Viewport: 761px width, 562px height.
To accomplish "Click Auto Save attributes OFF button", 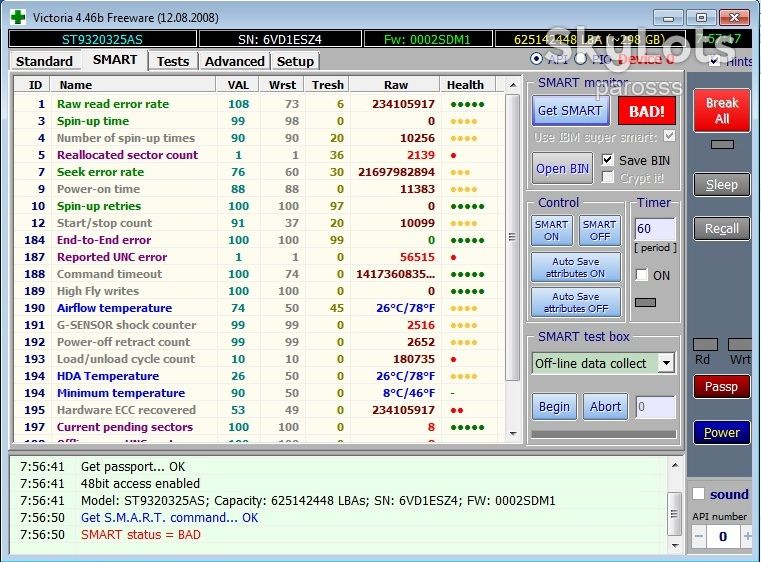I will coord(576,302).
